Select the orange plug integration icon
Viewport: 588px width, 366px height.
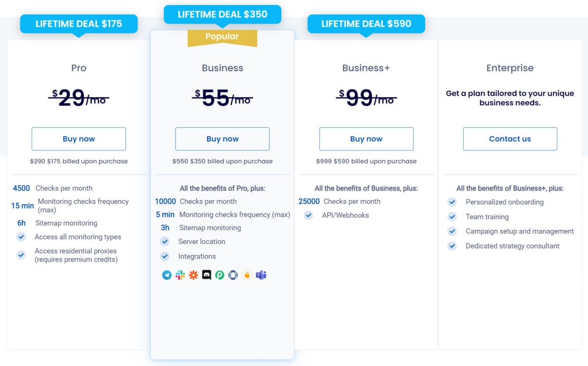point(247,275)
